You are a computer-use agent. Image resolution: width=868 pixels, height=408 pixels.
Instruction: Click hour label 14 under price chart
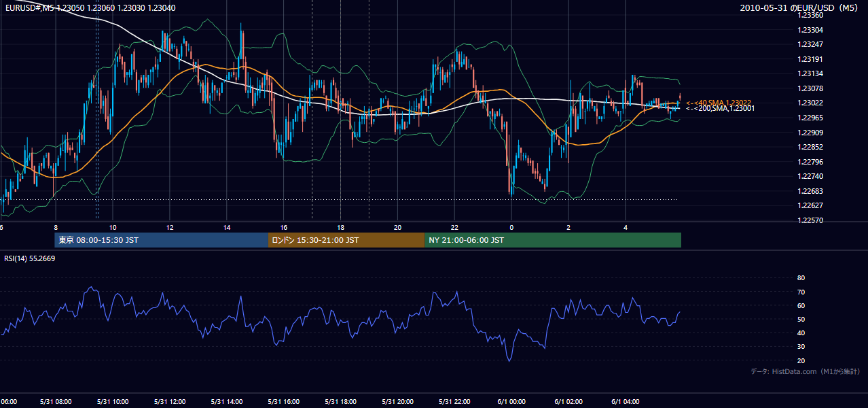coord(227,227)
